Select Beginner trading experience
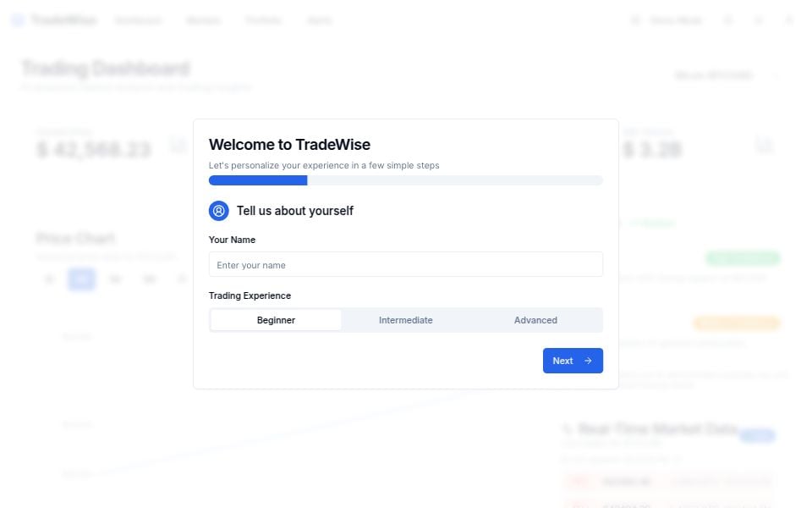This screenshot has width=812, height=508. [276, 320]
